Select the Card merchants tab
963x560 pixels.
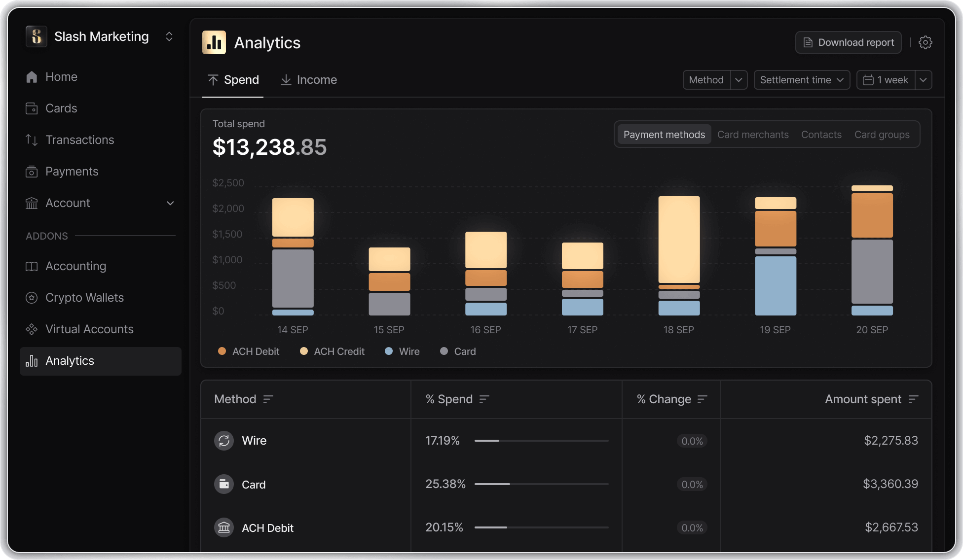pyautogui.click(x=752, y=135)
